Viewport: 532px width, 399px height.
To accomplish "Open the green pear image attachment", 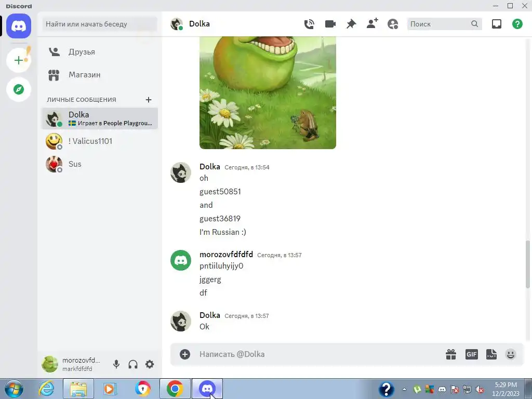I will 268,92.
